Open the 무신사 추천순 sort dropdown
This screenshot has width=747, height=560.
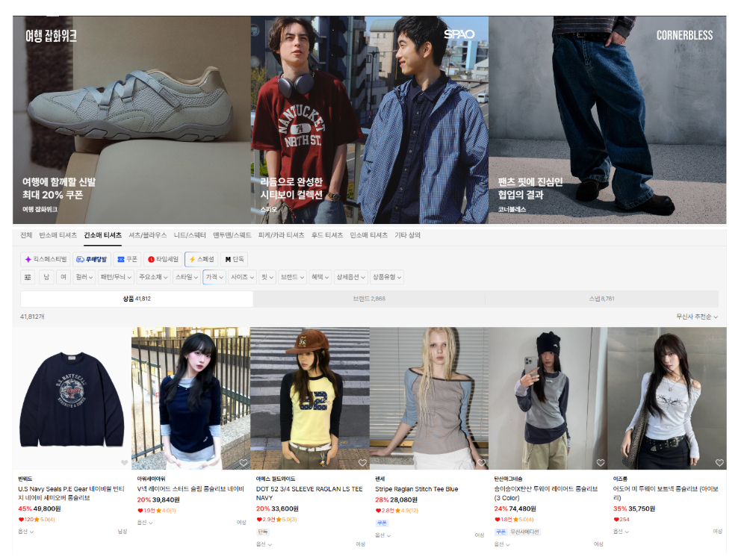pos(696,317)
